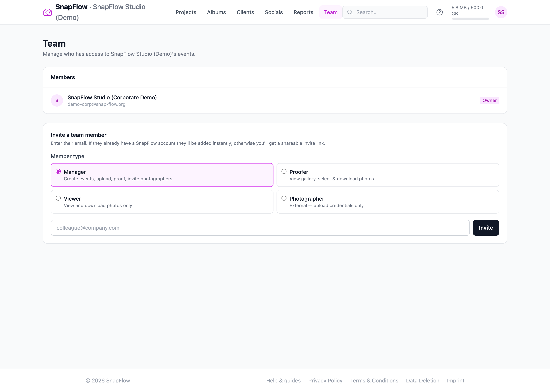Select the Manager member type
550x392 pixels.
[162, 175]
